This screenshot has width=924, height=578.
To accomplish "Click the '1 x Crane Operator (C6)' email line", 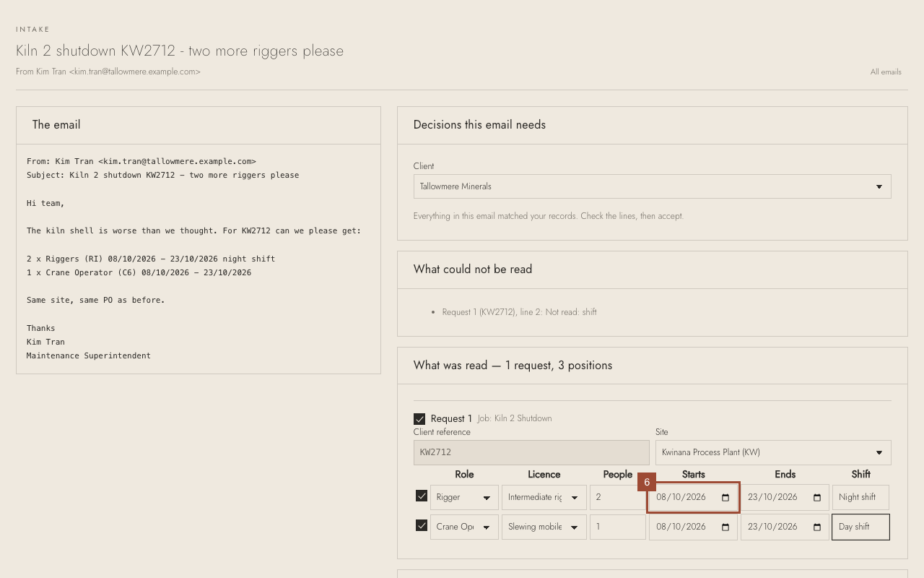I will click(139, 272).
